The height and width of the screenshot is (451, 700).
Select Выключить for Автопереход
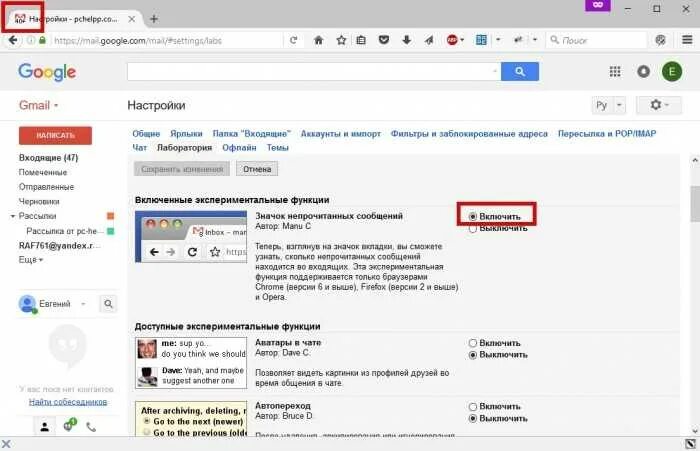473,419
